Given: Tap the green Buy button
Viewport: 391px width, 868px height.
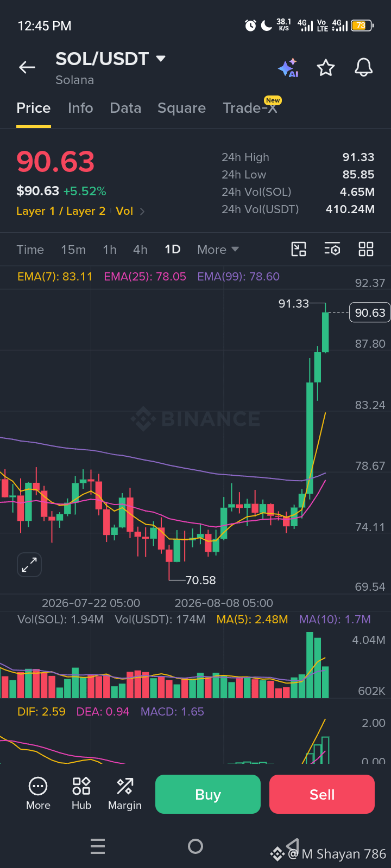Looking at the screenshot, I should click(x=208, y=794).
